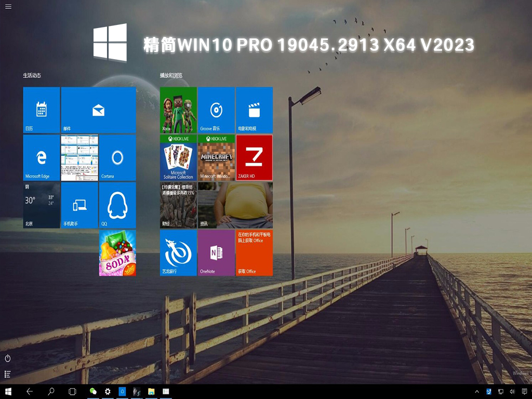Open the Power options button
This screenshot has width=532, height=399.
(8, 358)
